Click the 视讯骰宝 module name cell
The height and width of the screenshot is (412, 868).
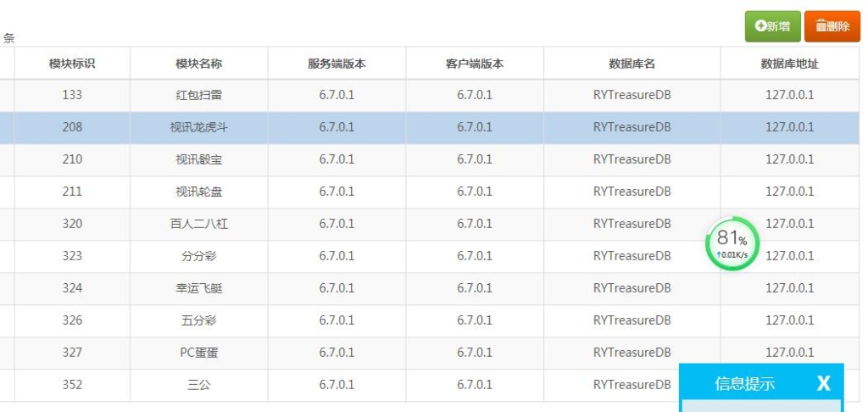[198, 159]
